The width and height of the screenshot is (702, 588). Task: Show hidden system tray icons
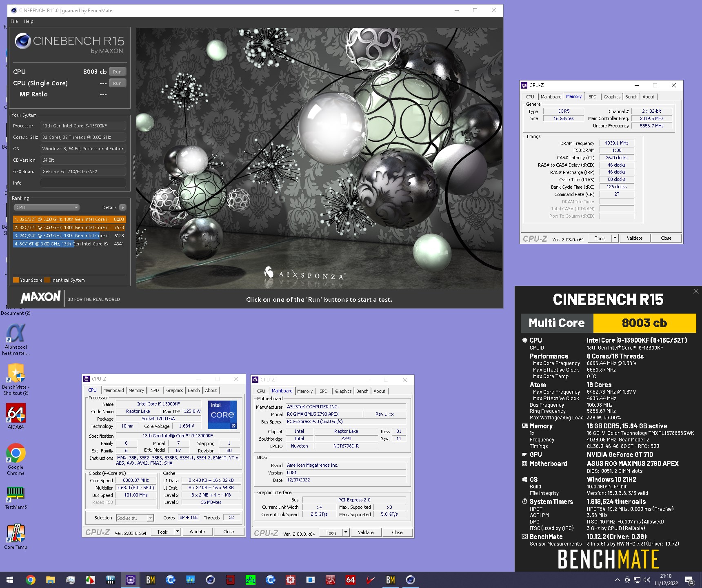[x=617, y=580]
